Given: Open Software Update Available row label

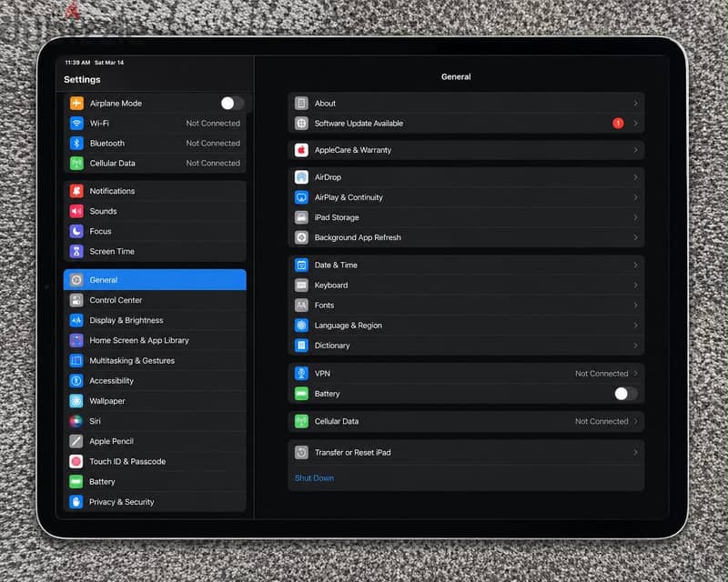Looking at the screenshot, I should (359, 123).
